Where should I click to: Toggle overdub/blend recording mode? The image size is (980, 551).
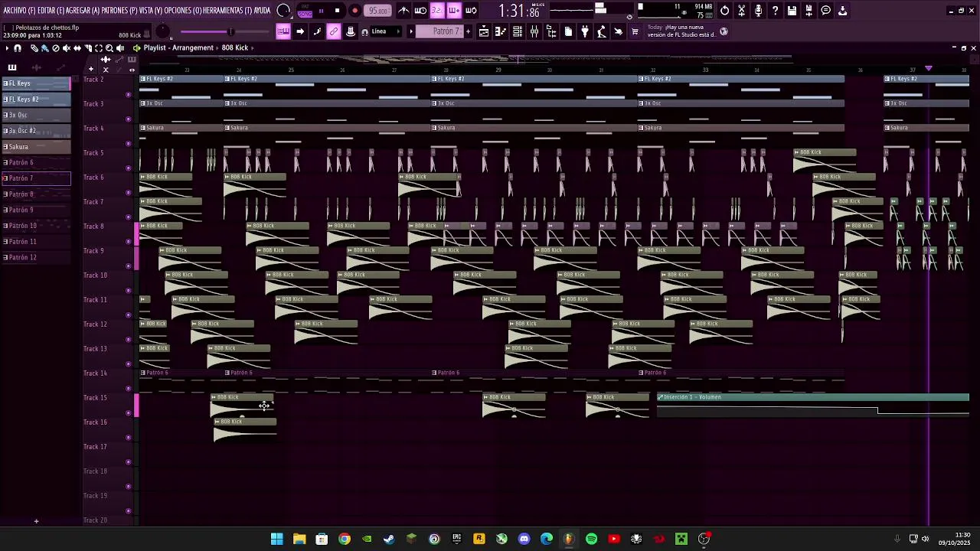(454, 11)
